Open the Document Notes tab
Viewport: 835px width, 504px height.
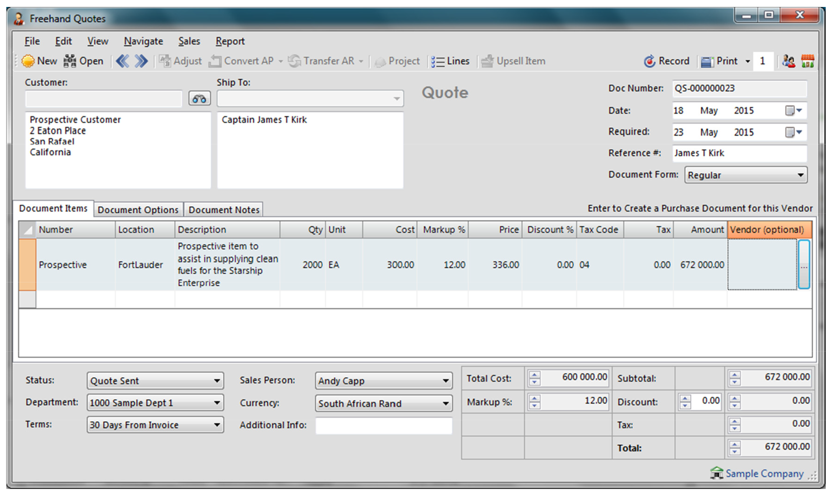pyautogui.click(x=224, y=210)
